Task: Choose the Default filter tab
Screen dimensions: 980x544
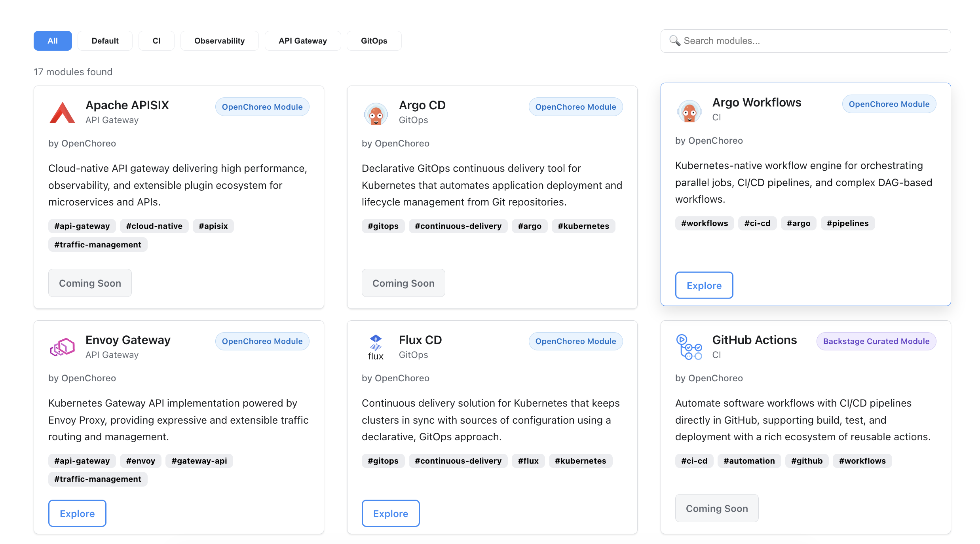Action: point(105,41)
